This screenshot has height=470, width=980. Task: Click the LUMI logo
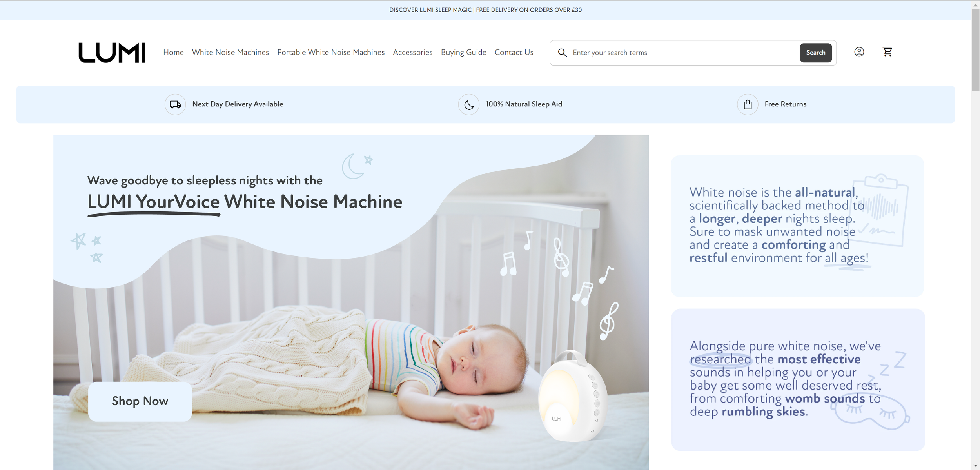click(112, 53)
